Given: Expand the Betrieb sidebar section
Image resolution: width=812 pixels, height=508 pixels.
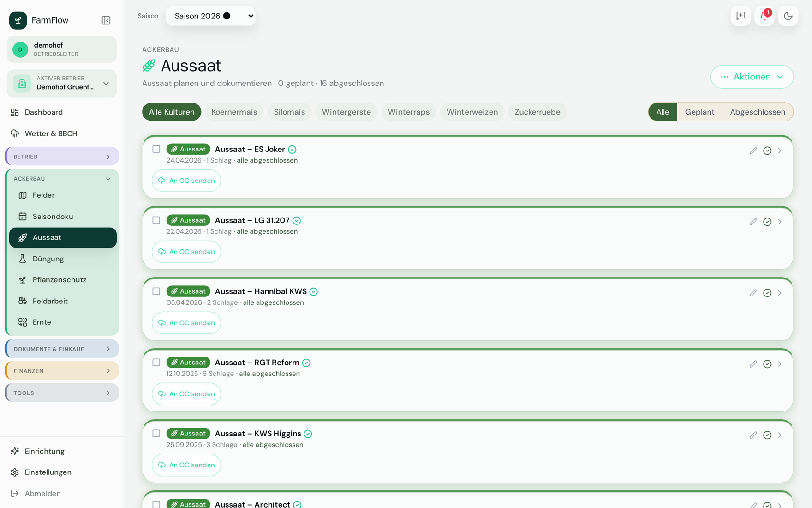Looking at the screenshot, I should click(62, 157).
